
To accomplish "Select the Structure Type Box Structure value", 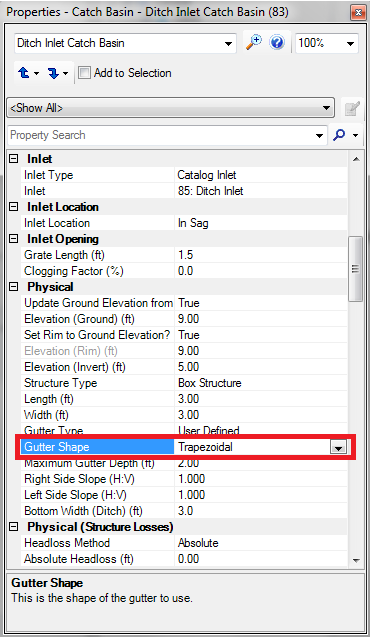I will (x=261, y=383).
